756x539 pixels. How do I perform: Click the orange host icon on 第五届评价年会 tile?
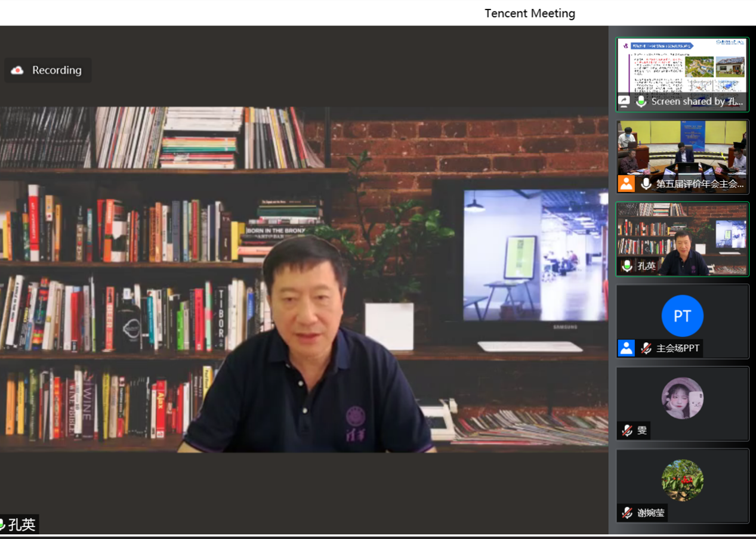tap(626, 184)
